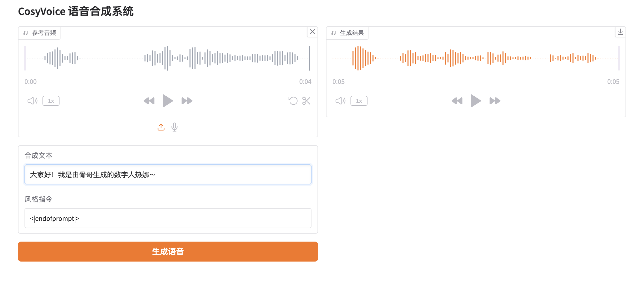The height and width of the screenshot is (288, 644).
Task: Mute the reference audio volume
Action: click(x=32, y=101)
